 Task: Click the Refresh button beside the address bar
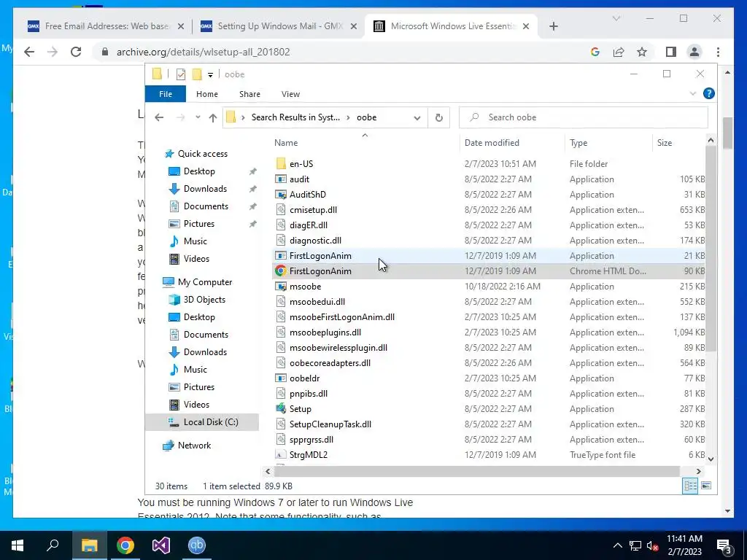[438, 117]
